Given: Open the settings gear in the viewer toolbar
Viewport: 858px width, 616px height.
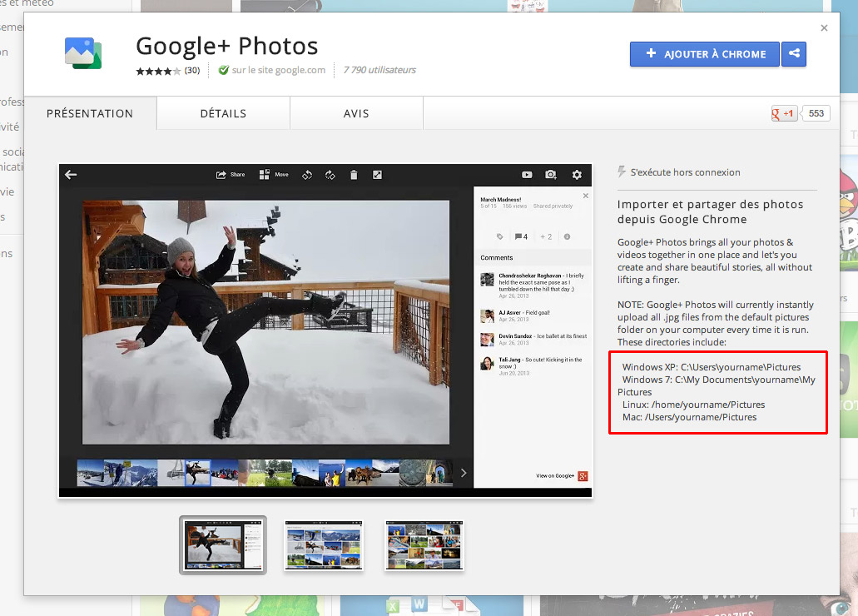Looking at the screenshot, I should (577, 175).
